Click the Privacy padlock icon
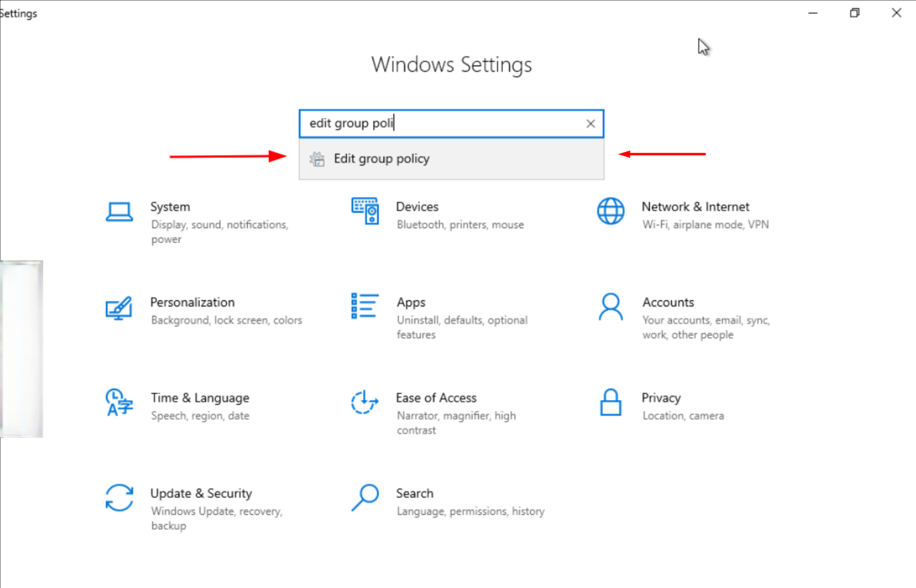 [610, 402]
